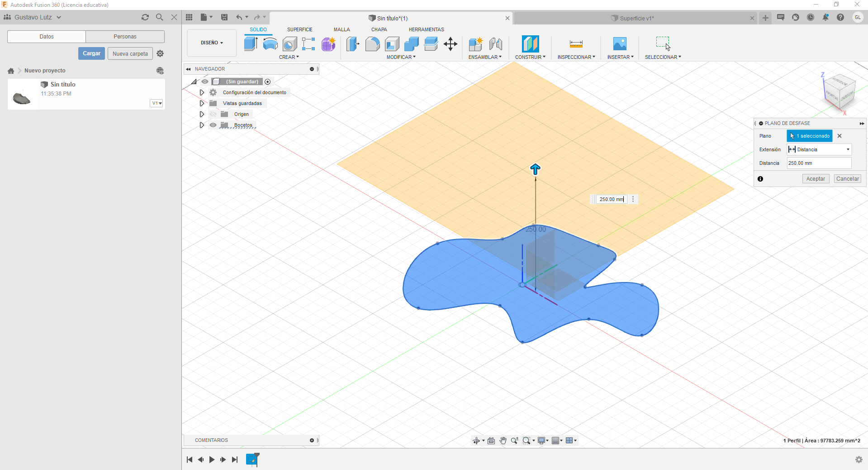Screen dimensions: 868x470
Task: Open the notifications bell icon
Action: click(x=825, y=17)
